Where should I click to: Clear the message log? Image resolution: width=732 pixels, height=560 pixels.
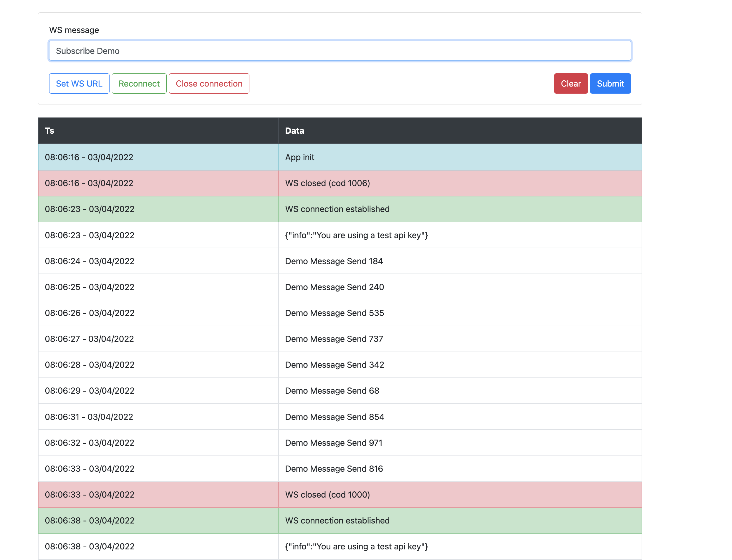click(570, 84)
